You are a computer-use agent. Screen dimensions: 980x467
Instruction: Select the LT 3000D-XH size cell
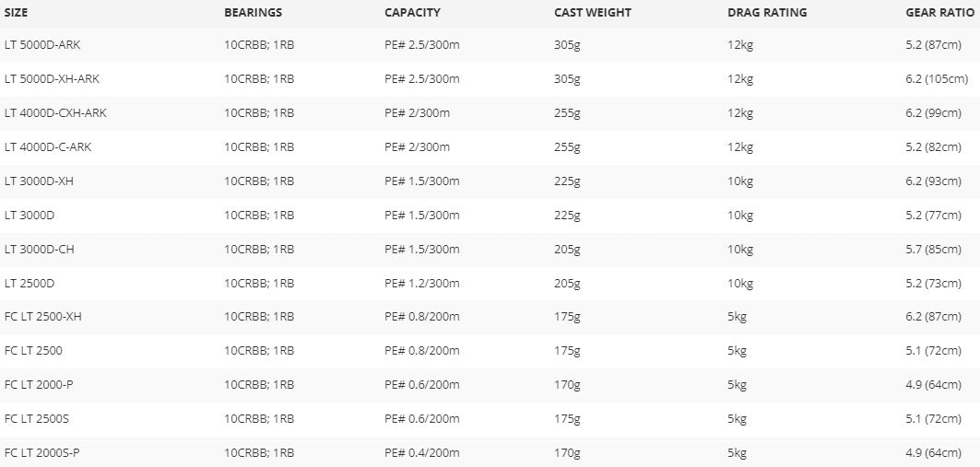[x=39, y=181]
